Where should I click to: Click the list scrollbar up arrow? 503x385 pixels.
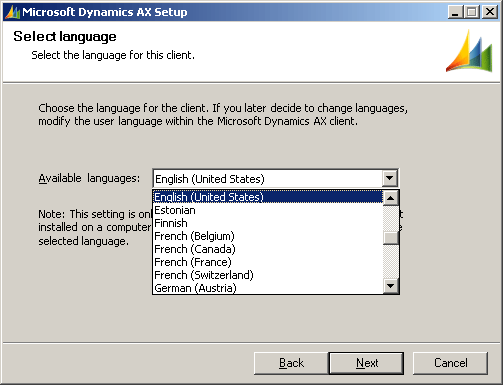391,198
